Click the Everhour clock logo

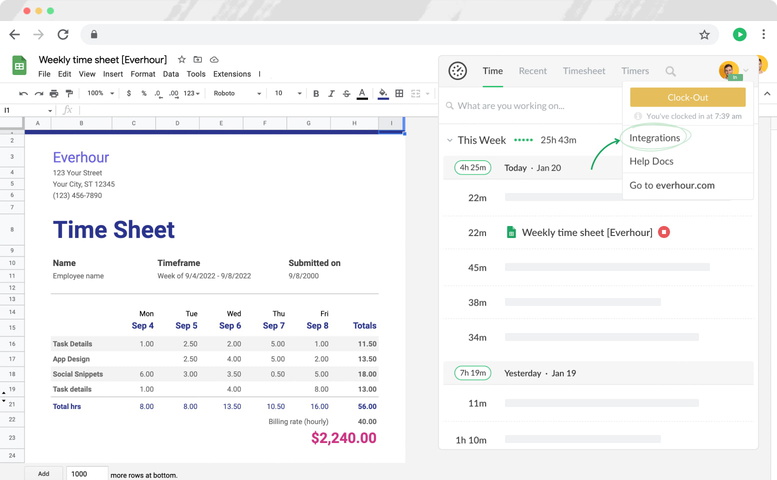pos(457,71)
